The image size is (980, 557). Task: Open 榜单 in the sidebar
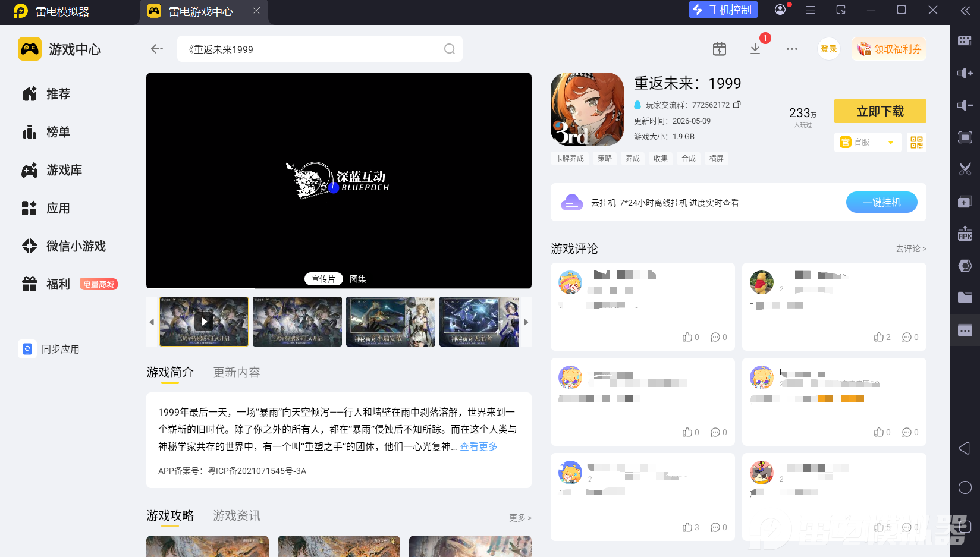coord(46,132)
